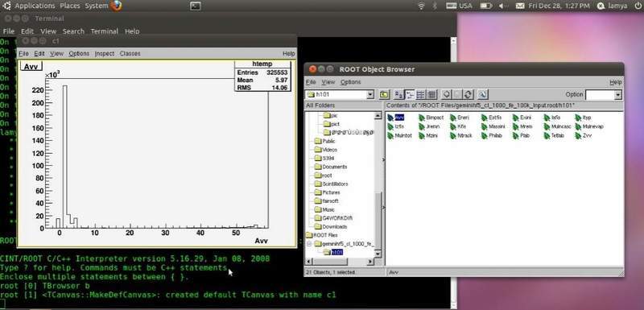Open the Places menu in top panel
This screenshot has height=310, width=644.
(x=70, y=6)
